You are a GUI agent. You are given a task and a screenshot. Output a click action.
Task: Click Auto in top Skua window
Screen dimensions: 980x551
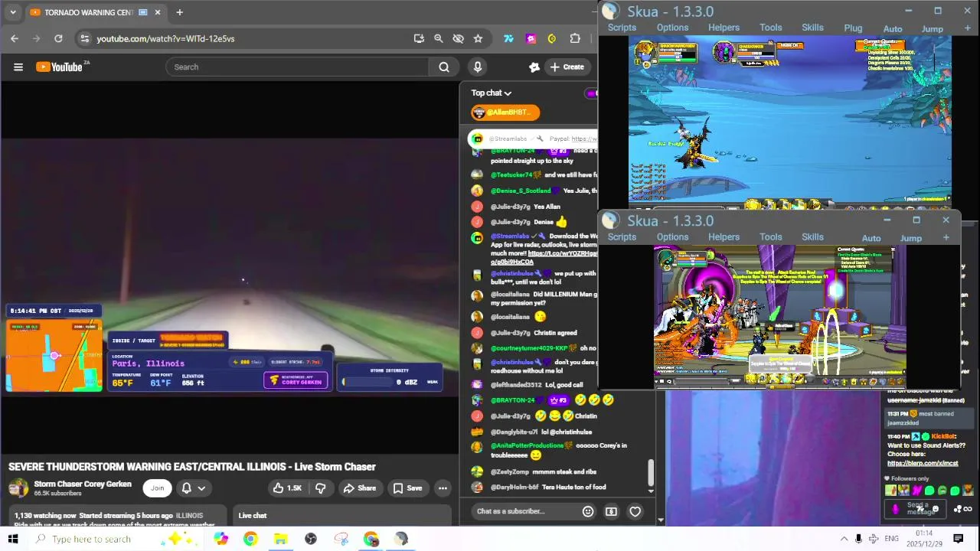[x=893, y=29]
